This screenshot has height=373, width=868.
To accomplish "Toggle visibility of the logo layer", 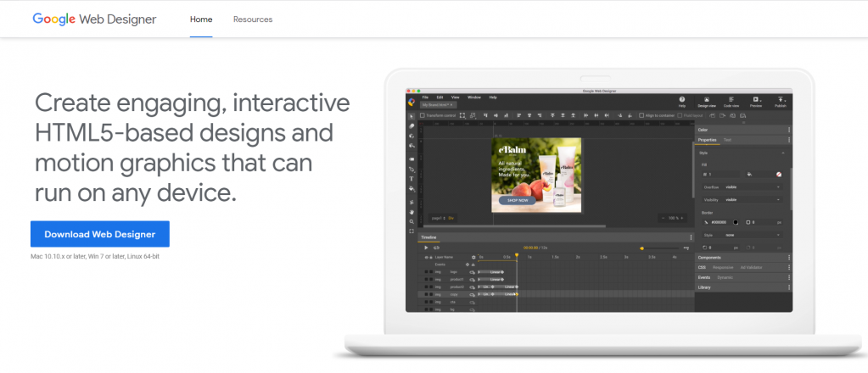I will coord(426,272).
